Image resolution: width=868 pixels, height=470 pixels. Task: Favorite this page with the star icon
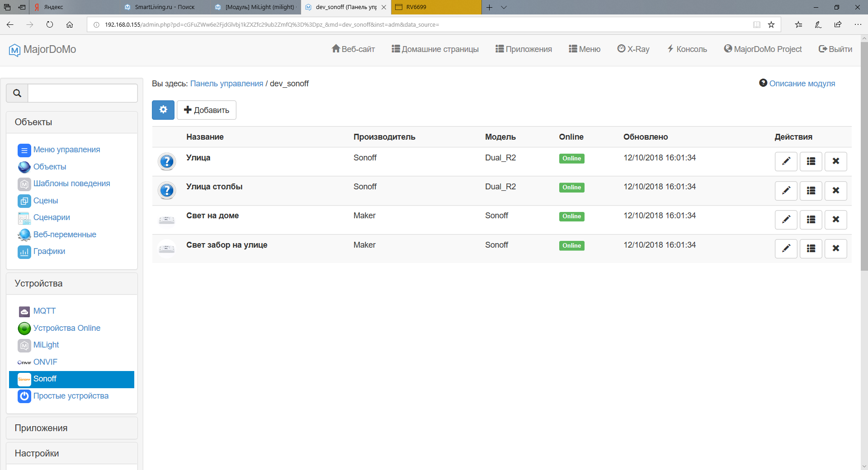pos(771,25)
